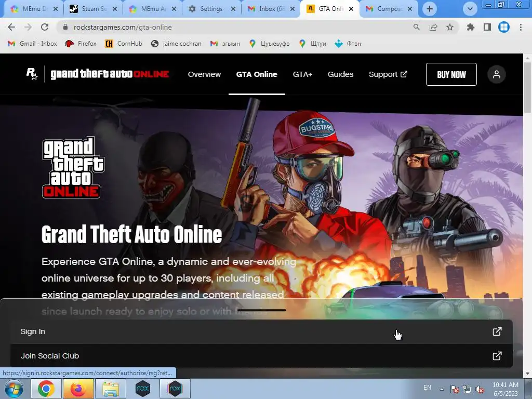Switch to the Gmail Compose tab
The height and width of the screenshot is (399, 532).
[x=389, y=9]
